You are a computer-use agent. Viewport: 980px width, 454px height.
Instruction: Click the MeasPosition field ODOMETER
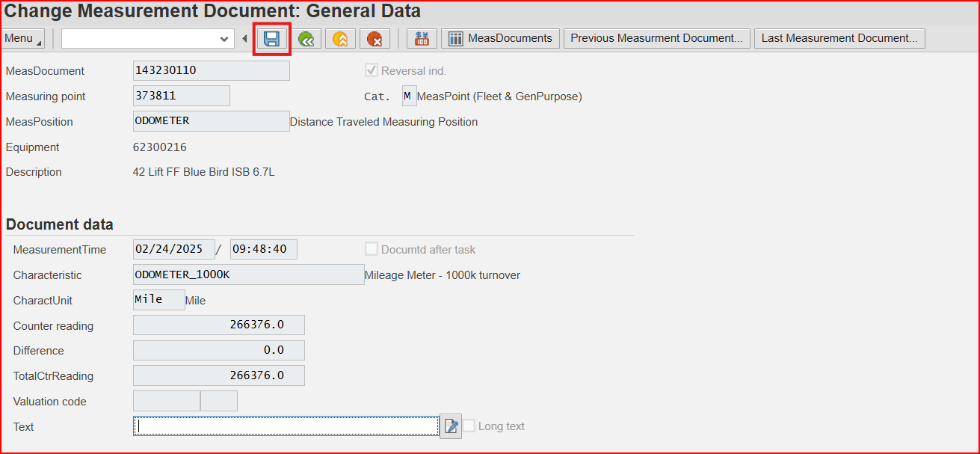[212, 121]
